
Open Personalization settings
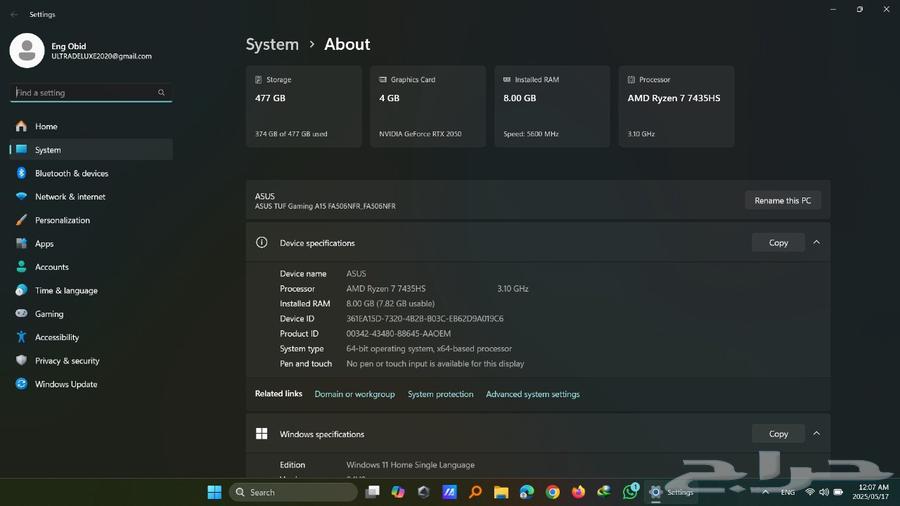click(91, 220)
